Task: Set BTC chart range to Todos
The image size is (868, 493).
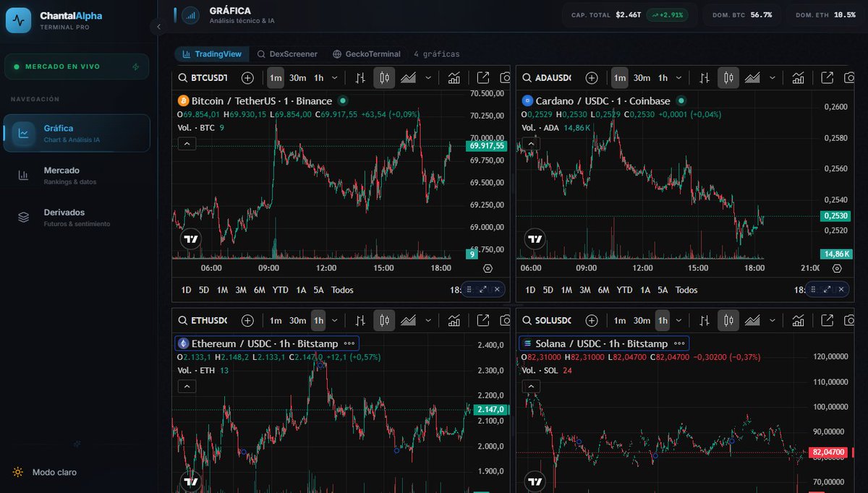Action: coord(342,290)
